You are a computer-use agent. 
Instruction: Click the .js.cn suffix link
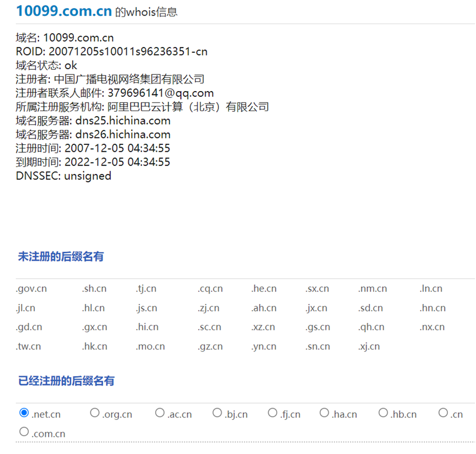(x=146, y=308)
